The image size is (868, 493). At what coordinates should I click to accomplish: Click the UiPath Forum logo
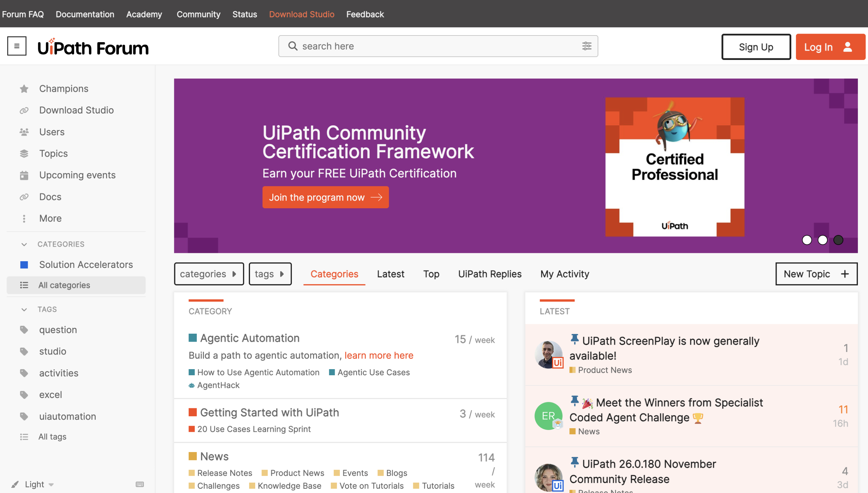coord(93,47)
